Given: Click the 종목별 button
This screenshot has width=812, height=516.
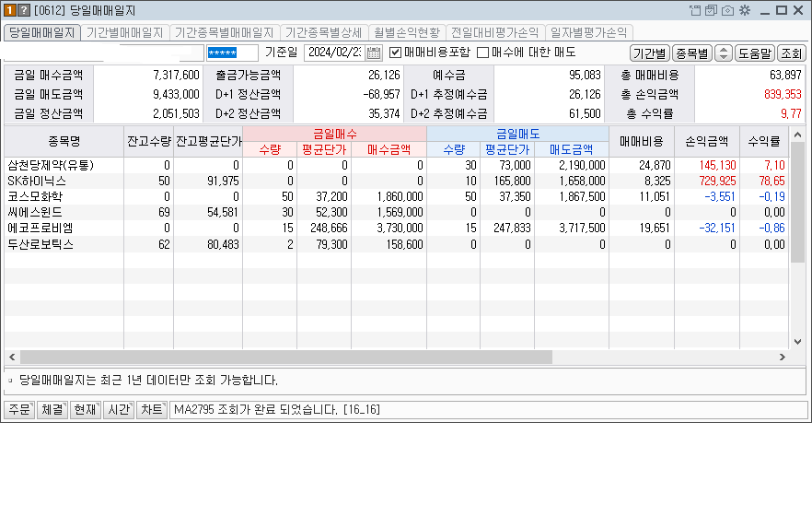Looking at the screenshot, I should pyautogui.click(x=690, y=53).
